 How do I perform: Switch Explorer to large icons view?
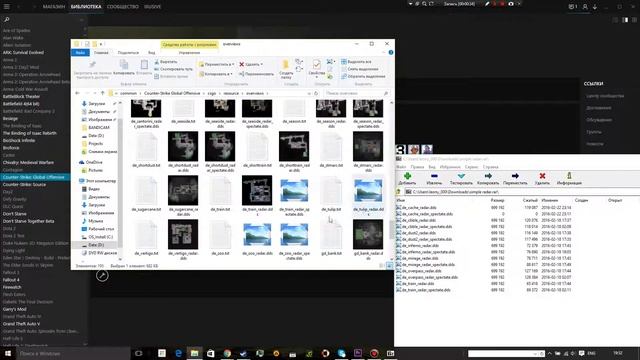pos(389,266)
